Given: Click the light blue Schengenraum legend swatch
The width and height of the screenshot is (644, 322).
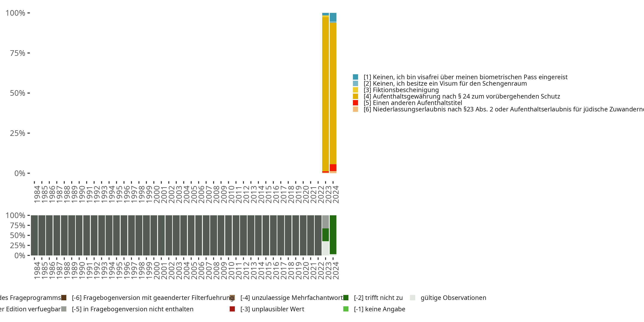Looking at the screenshot, I should click(x=355, y=84).
